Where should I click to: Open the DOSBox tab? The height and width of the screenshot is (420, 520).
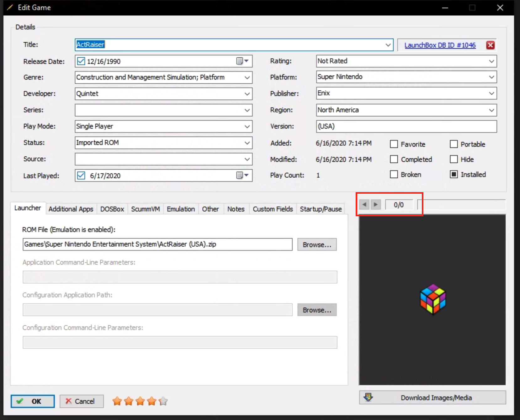(x=112, y=209)
